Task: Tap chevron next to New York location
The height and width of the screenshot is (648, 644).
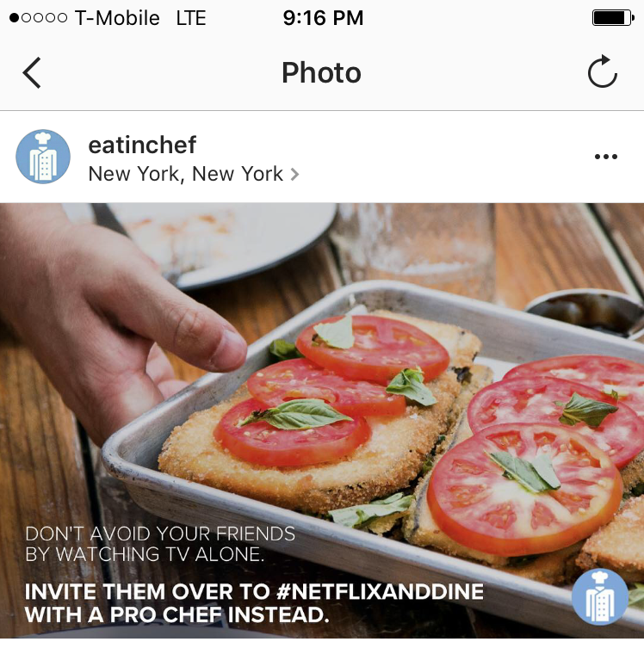Action: [294, 175]
